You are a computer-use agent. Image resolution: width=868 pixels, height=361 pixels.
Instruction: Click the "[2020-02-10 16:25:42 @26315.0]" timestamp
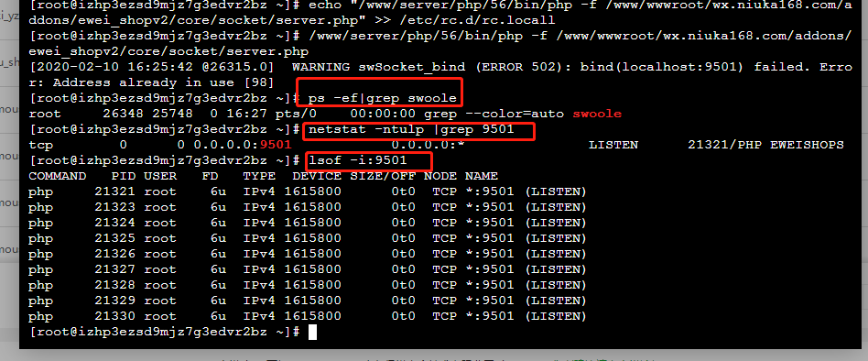click(152, 68)
